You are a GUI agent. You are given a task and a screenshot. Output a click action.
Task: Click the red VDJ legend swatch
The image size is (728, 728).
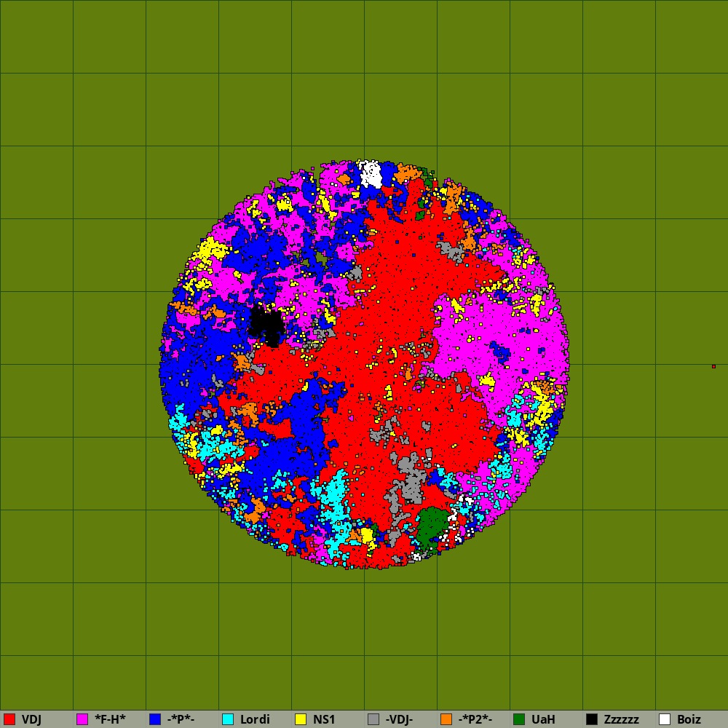pyautogui.click(x=9, y=719)
